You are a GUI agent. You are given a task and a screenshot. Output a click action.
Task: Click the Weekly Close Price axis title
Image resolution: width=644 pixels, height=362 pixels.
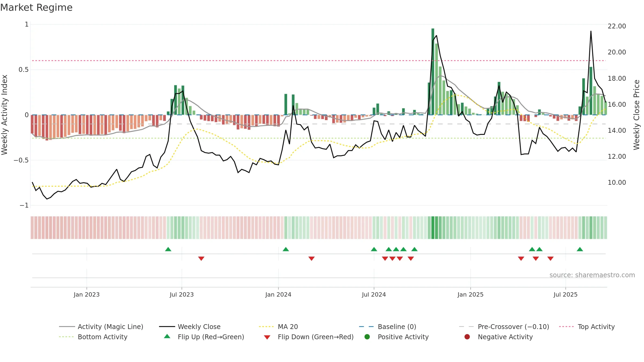[636, 115]
